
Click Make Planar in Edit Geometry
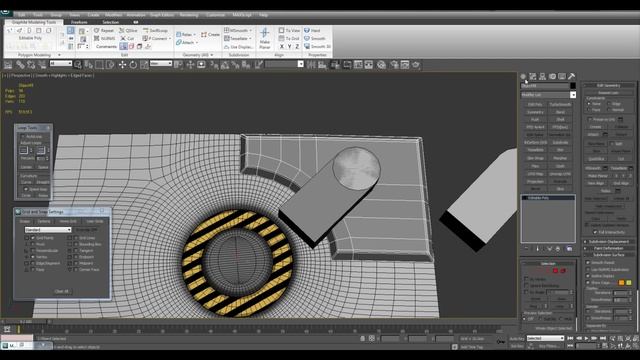(x=598, y=176)
